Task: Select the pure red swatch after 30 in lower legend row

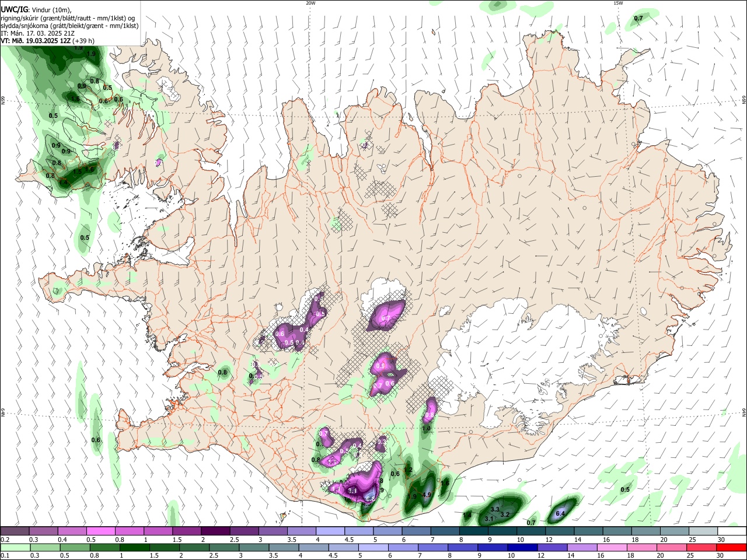Action: [731, 547]
